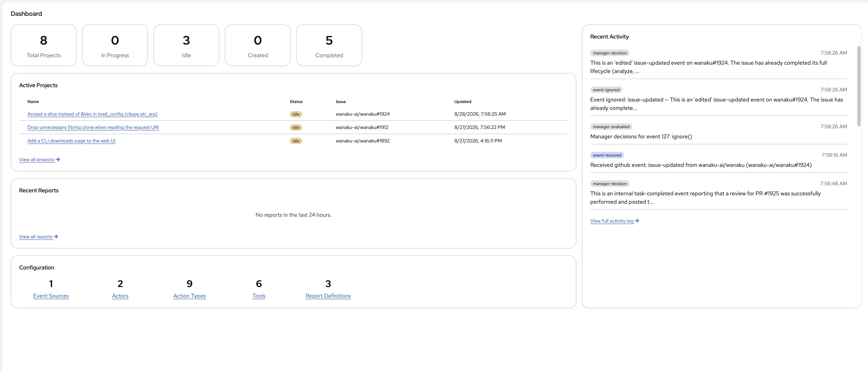Click the 'internal task-completed event' activity text

click(x=705, y=198)
